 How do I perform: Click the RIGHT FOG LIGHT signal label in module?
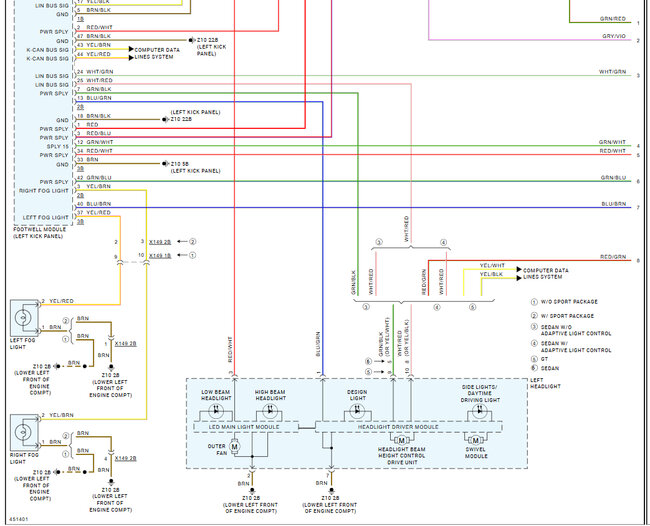pyautogui.click(x=44, y=191)
